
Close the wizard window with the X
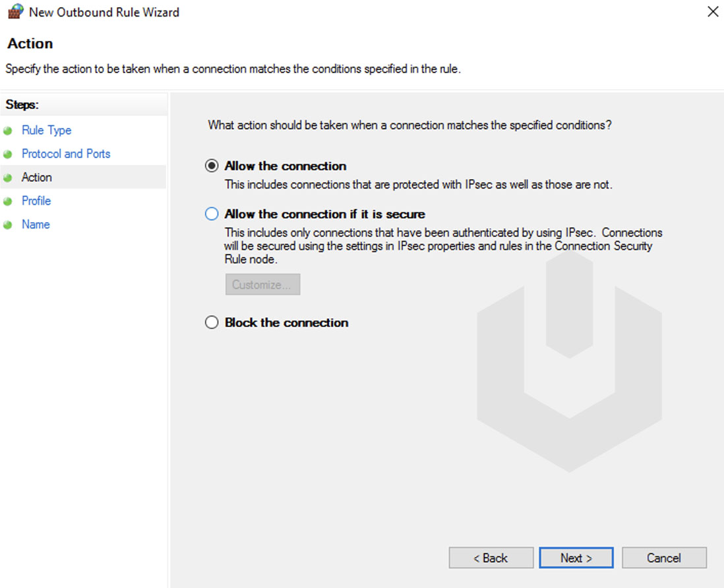715,11
